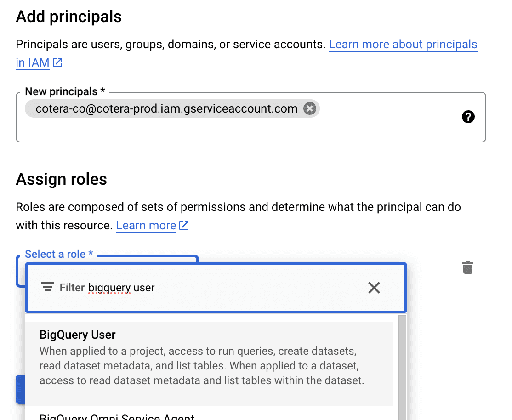The width and height of the screenshot is (512, 420).
Task: Click the role list scrollbar
Action: (x=402, y=363)
